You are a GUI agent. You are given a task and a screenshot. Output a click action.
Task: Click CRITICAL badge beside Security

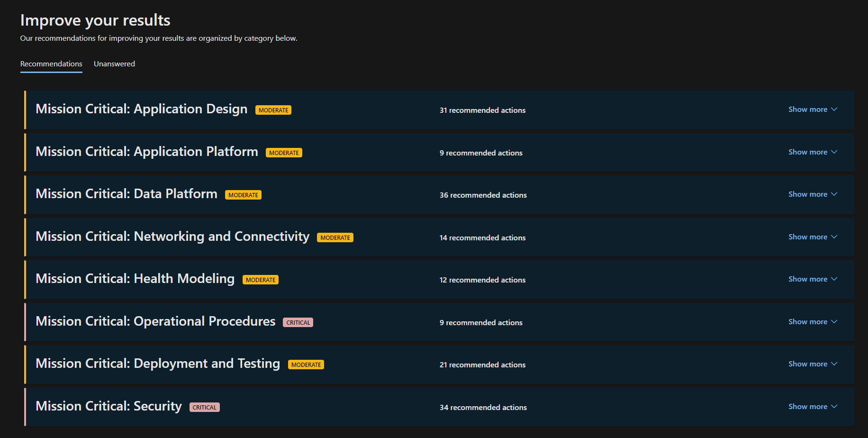point(205,407)
